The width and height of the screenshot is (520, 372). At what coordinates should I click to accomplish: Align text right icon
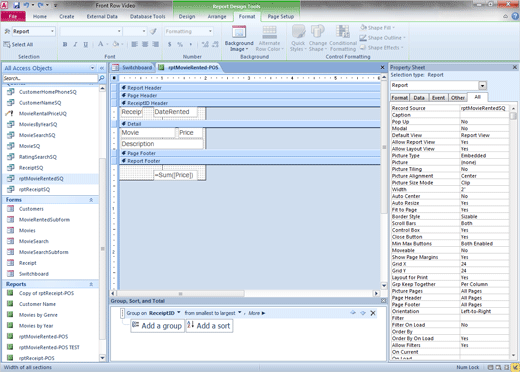pos(155,44)
